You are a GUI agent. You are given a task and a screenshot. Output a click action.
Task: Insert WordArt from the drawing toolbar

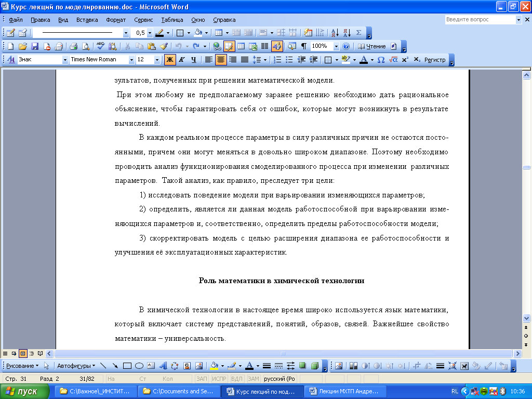click(163, 366)
